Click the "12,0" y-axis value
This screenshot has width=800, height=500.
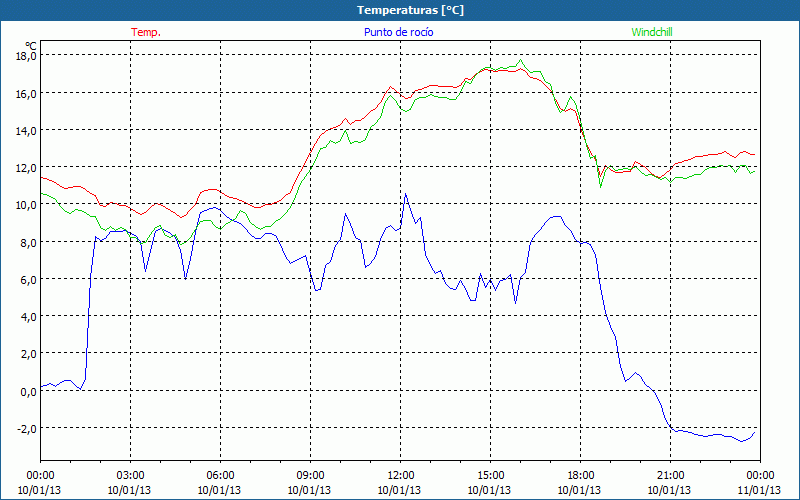pos(26,168)
